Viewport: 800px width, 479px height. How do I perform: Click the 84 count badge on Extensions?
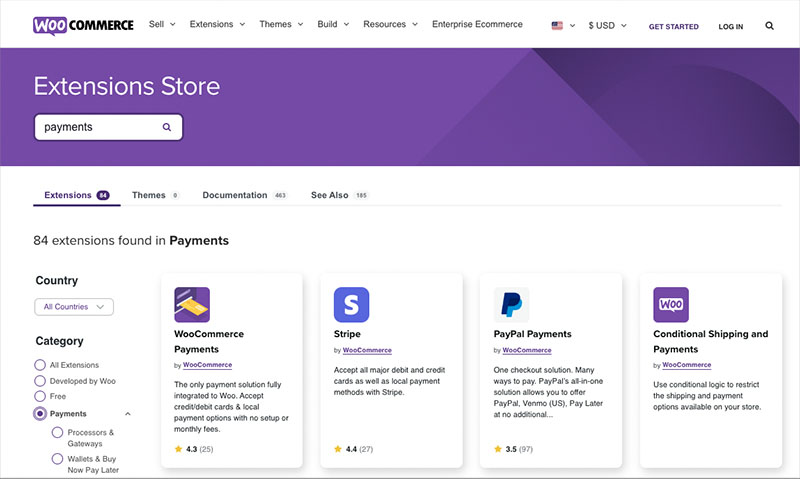click(103, 195)
